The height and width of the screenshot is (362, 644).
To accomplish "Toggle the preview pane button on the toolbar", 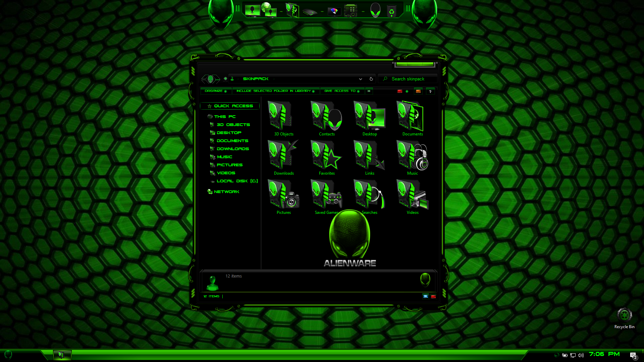I will pos(418,91).
